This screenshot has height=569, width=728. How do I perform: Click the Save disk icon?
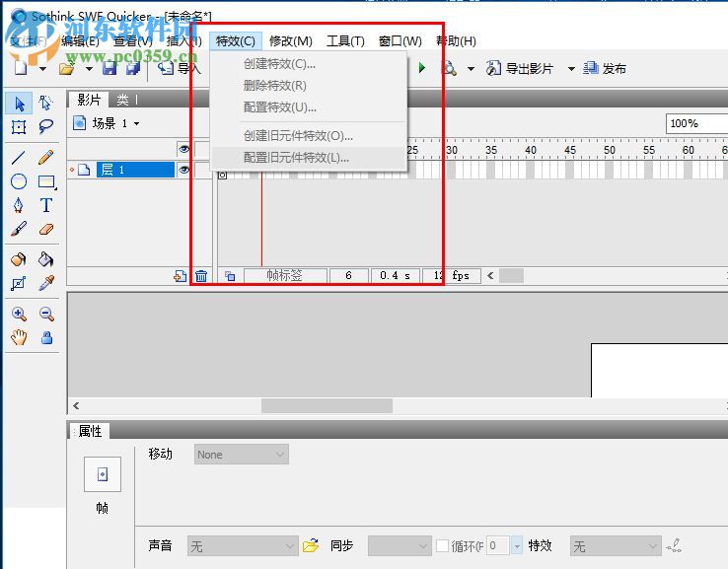[x=109, y=68]
